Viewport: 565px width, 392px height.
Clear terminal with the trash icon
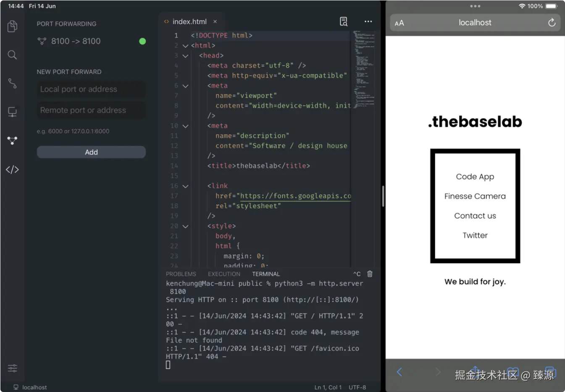[x=370, y=274]
